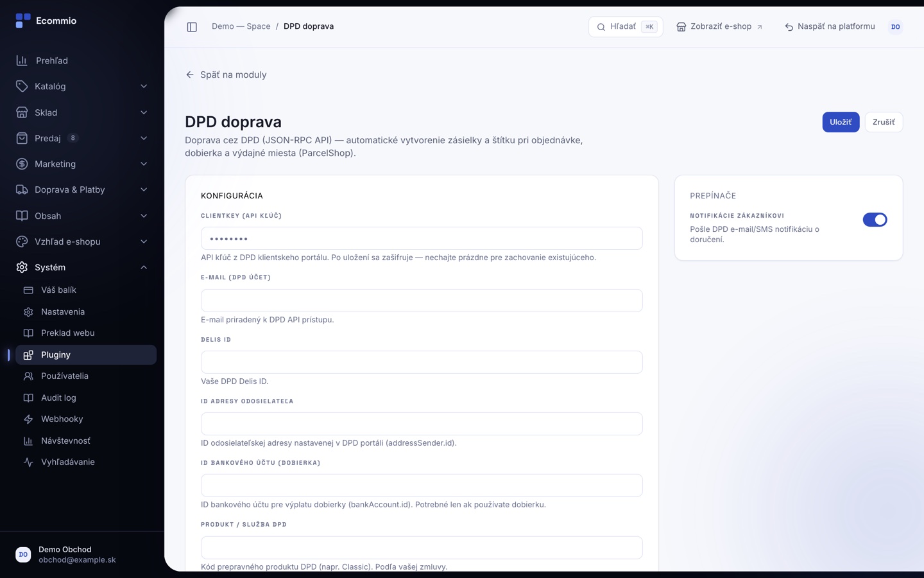Click the sidebar collapse panel icon

click(x=192, y=27)
